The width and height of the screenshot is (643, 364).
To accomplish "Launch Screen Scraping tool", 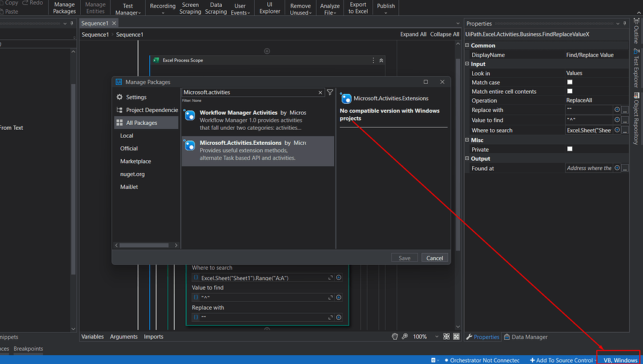I will coord(190,7).
